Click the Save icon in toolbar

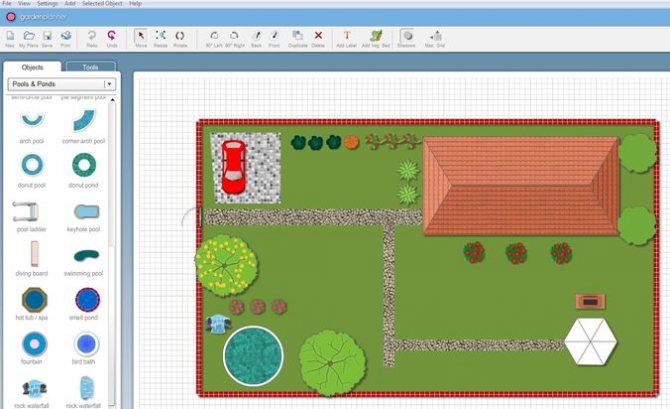(x=46, y=37)
